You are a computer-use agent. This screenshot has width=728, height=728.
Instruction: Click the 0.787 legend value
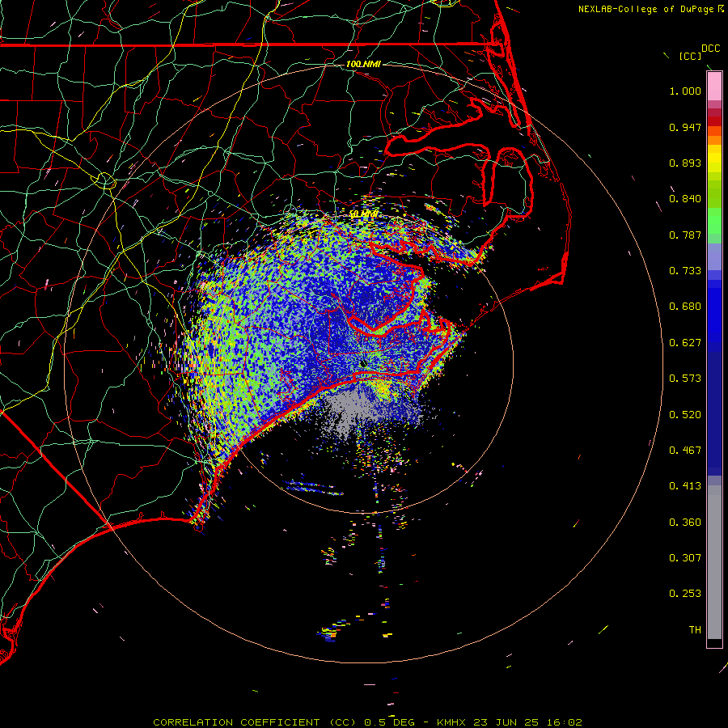point(685,235)
